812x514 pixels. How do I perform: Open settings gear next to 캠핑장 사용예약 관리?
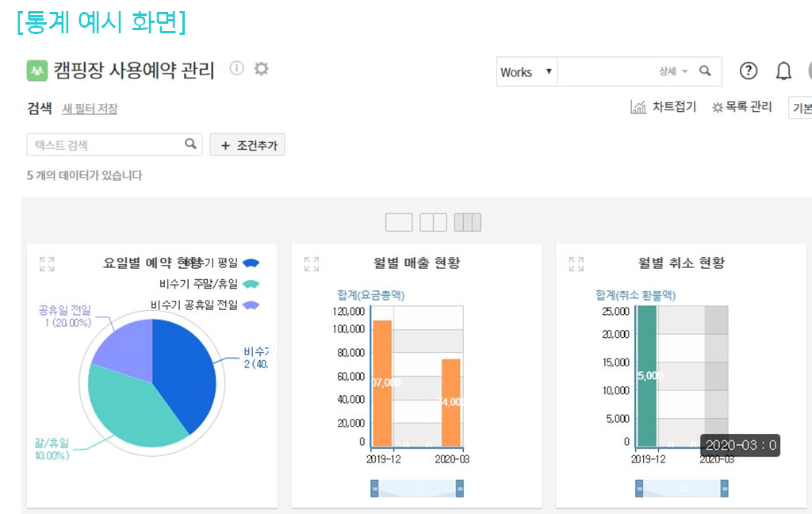(x=261, y=69)
